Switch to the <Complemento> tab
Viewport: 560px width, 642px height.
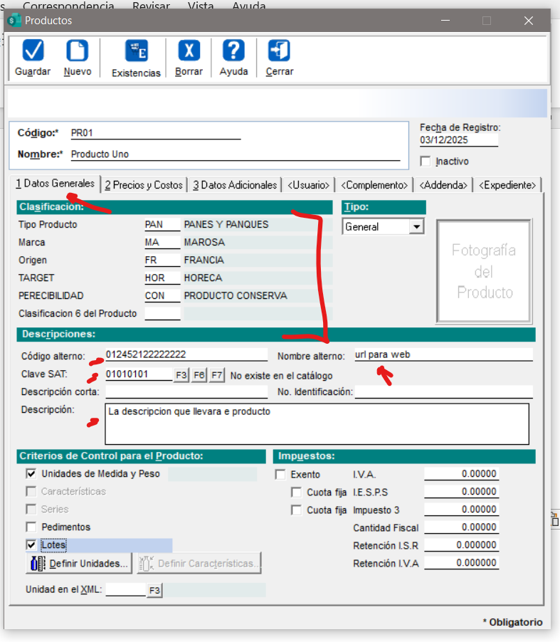(x=374, y=185)
